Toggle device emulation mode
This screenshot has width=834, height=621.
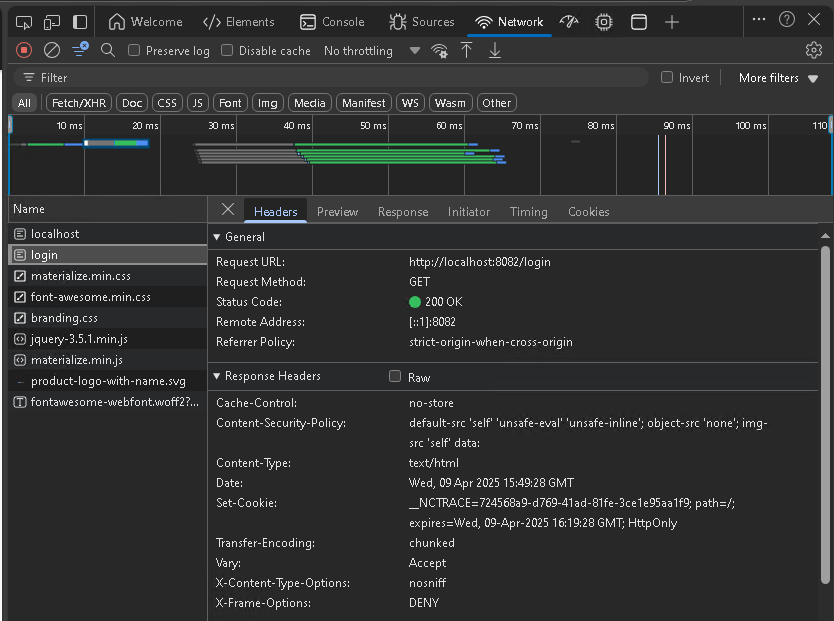pos(51,20)
